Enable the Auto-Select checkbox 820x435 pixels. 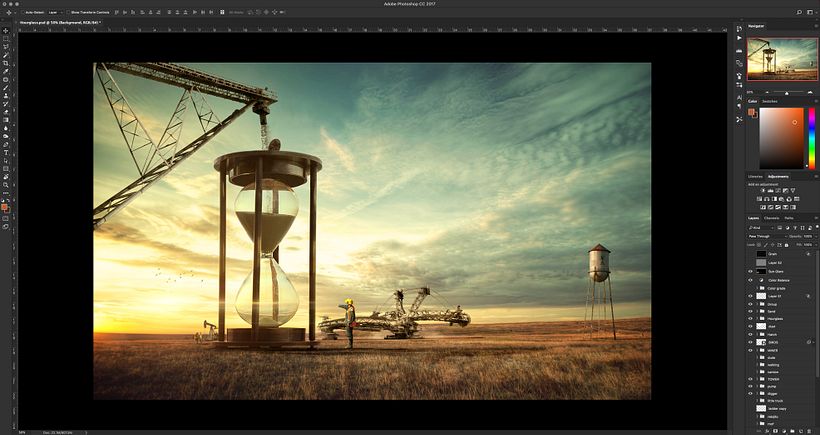(25, 11)
